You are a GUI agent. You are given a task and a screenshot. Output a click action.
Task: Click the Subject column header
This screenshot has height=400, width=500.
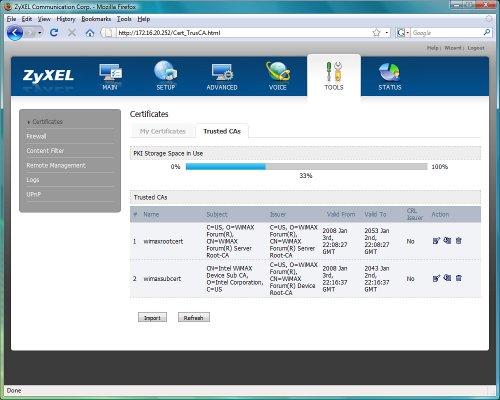[x=217, y=214]
